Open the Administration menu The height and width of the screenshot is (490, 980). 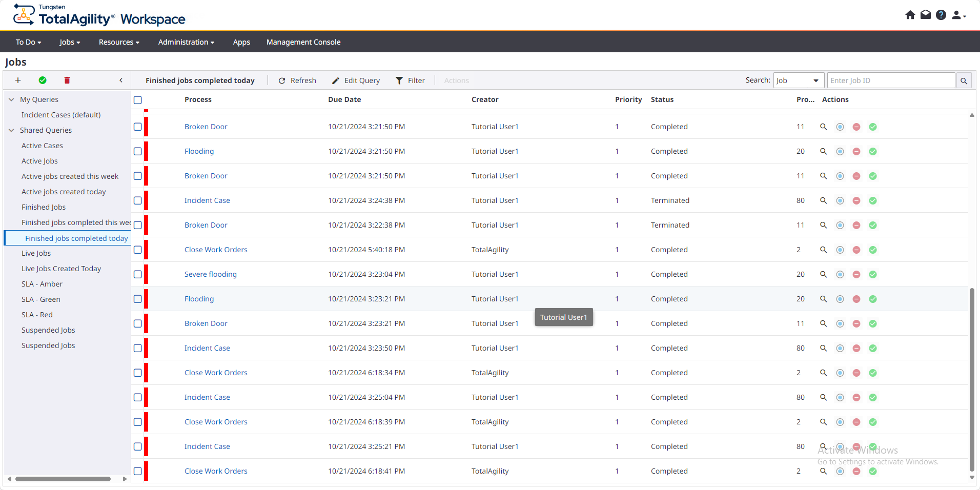[186, 42]
